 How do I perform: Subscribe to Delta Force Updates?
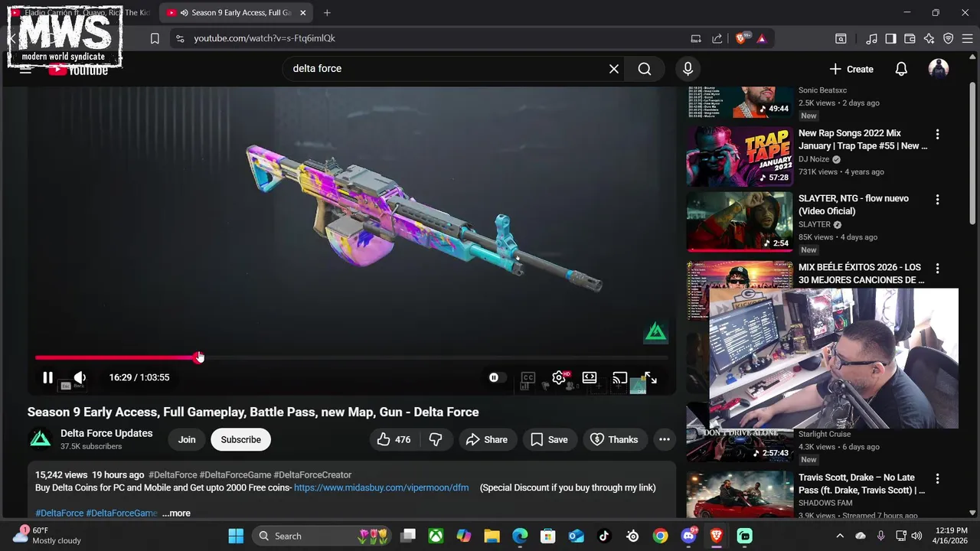tap(241, 439)
